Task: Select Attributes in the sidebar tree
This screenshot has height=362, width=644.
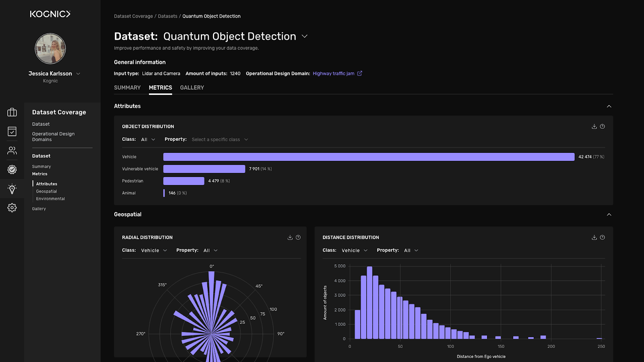Action: tap(47, 184)
